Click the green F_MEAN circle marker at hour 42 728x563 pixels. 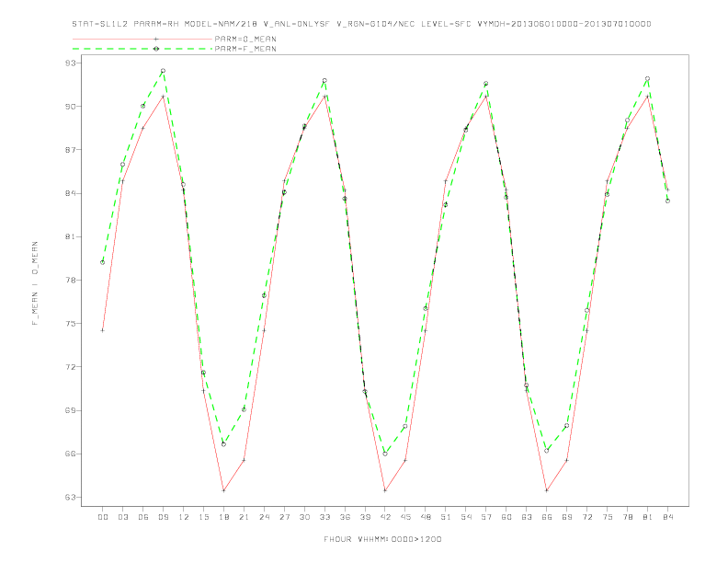[385, 454]
